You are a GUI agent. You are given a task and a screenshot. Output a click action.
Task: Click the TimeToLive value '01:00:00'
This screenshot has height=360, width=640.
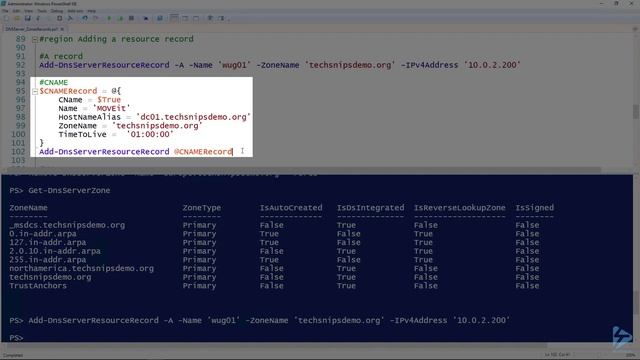click(150, 134)
